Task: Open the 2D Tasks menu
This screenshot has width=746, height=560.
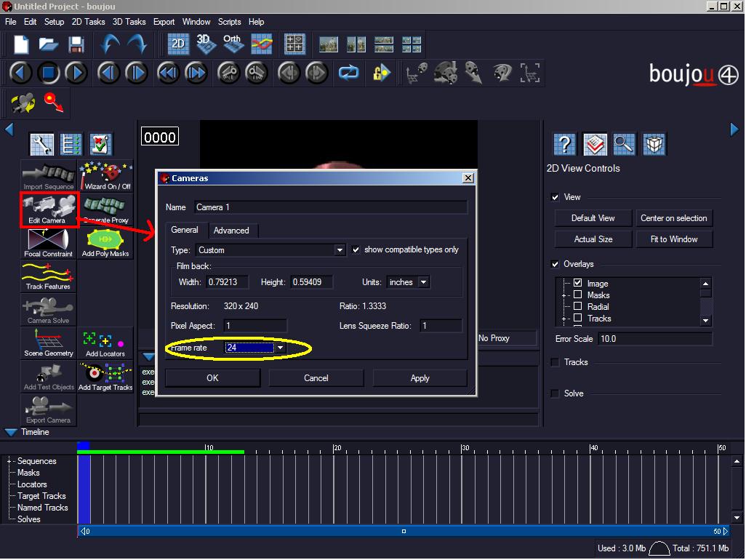Action: click(x=88, y=22)
